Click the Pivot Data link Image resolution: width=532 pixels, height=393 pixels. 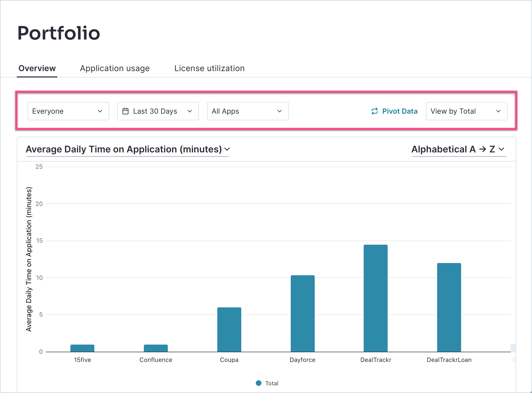tap(400, 111)
